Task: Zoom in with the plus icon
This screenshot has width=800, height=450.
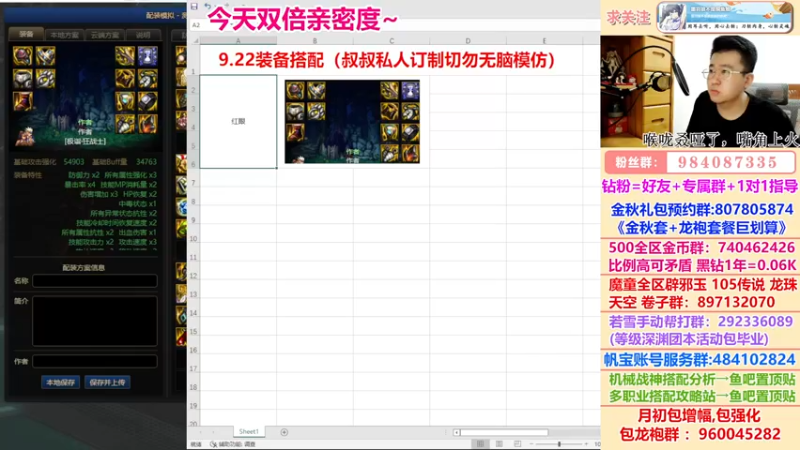Action: pos(586,444)
